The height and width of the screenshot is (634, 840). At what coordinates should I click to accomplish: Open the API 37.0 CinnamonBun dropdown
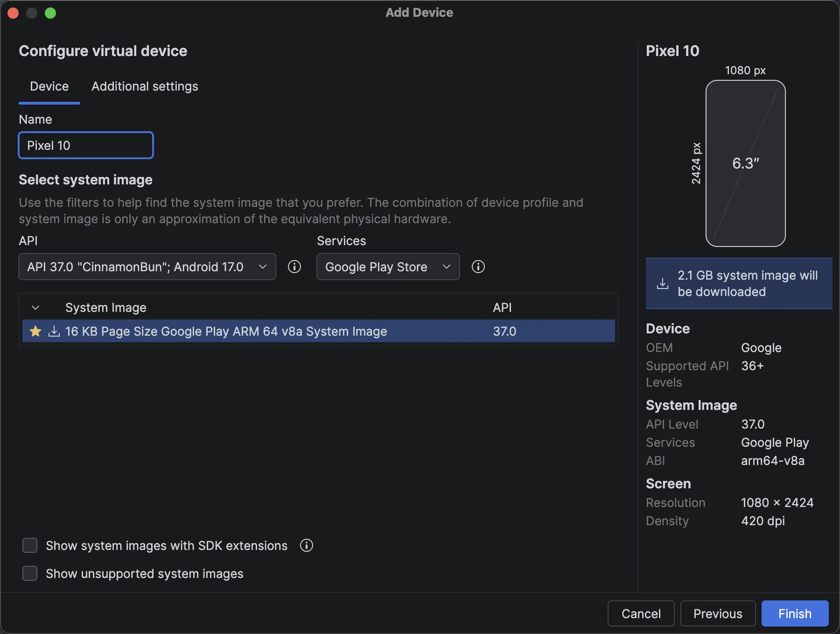(x=147, y=267)
